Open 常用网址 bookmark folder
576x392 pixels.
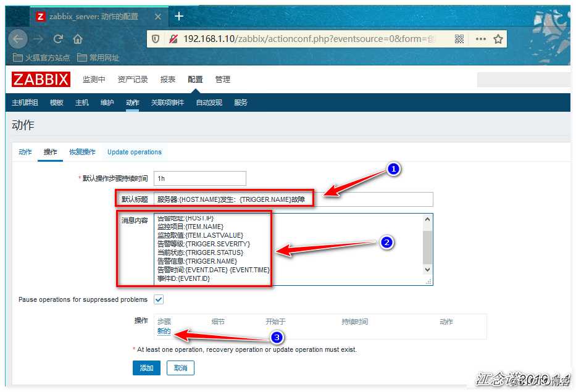98,57
